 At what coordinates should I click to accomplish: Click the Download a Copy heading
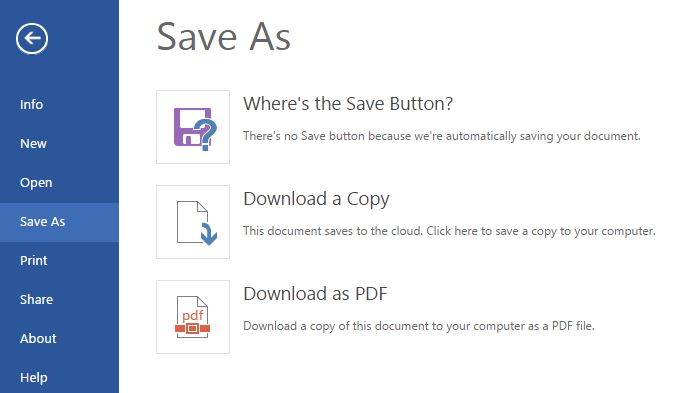coord(316,199)
